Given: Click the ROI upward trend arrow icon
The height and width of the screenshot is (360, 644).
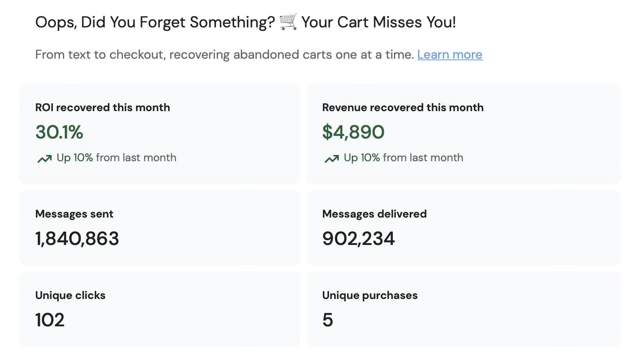Looking at the screenshot, I should 45,158.
